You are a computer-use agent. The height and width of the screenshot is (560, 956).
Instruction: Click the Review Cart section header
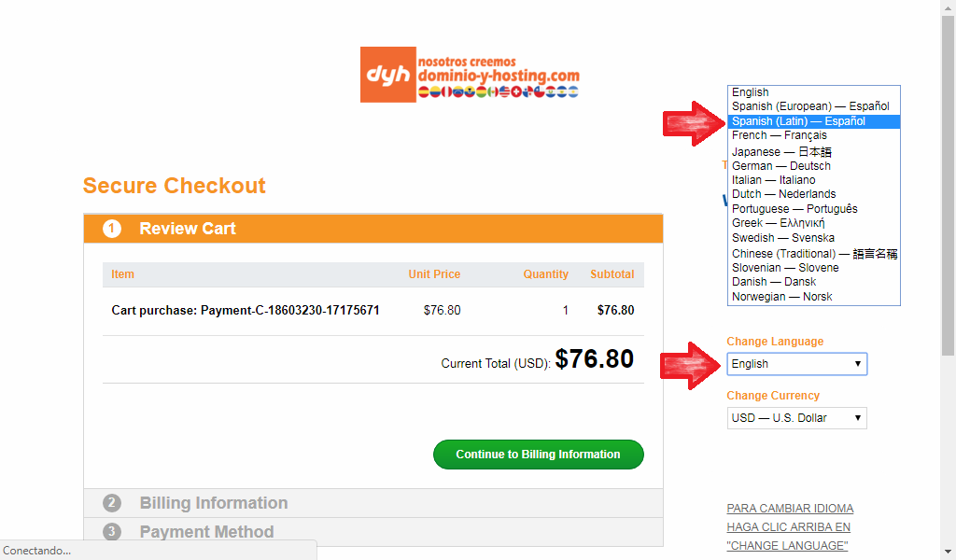(x=373, y=229)
